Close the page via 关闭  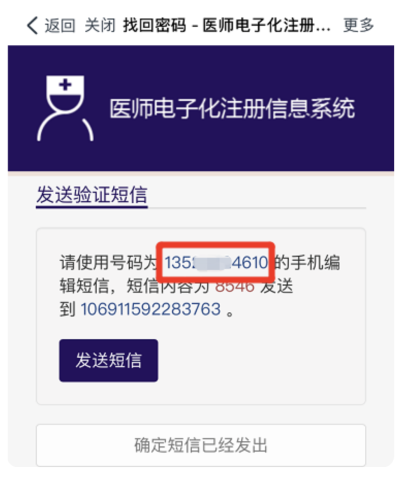coord(100,25)
